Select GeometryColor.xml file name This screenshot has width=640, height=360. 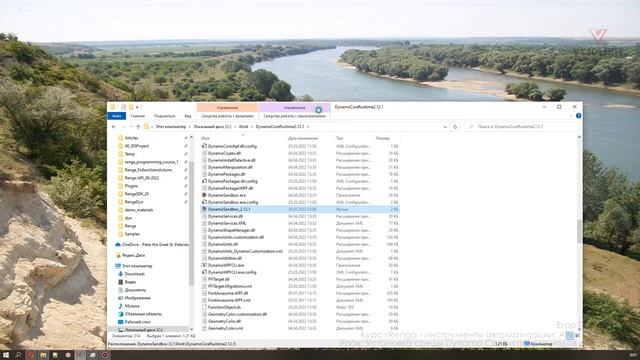pyautogui.click(x=225, y=328)
